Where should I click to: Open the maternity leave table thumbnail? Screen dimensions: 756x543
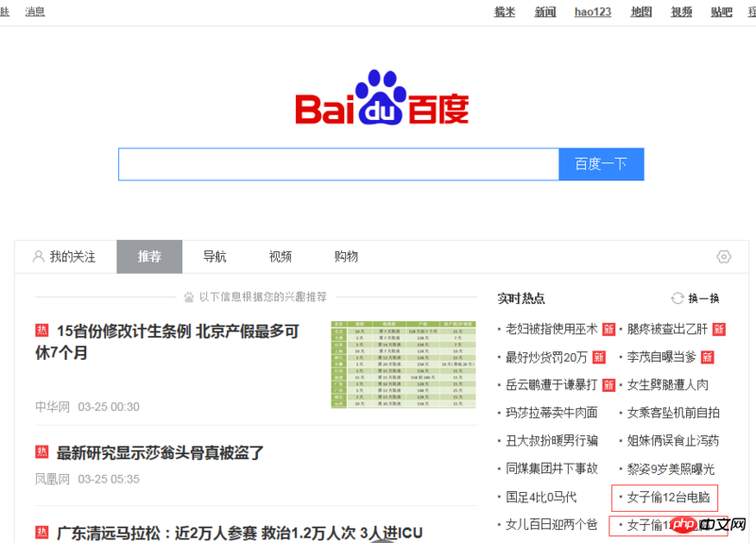coord(404,365)
